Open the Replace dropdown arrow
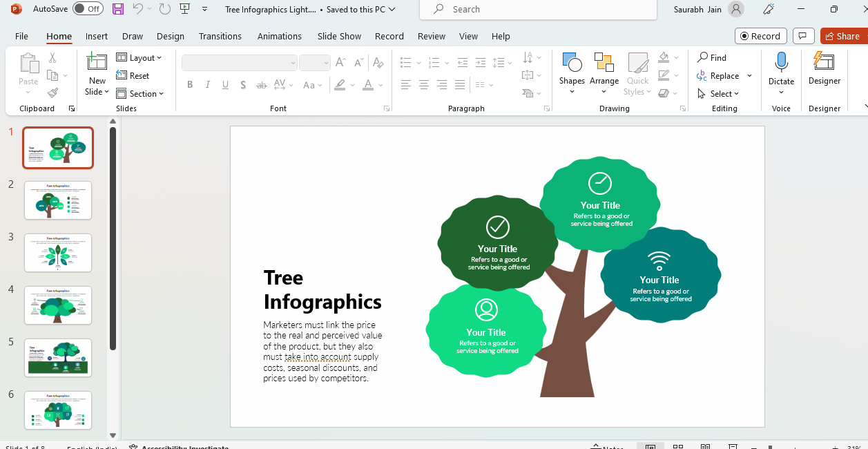The image size is (868, 449). (x=750, y=76)
